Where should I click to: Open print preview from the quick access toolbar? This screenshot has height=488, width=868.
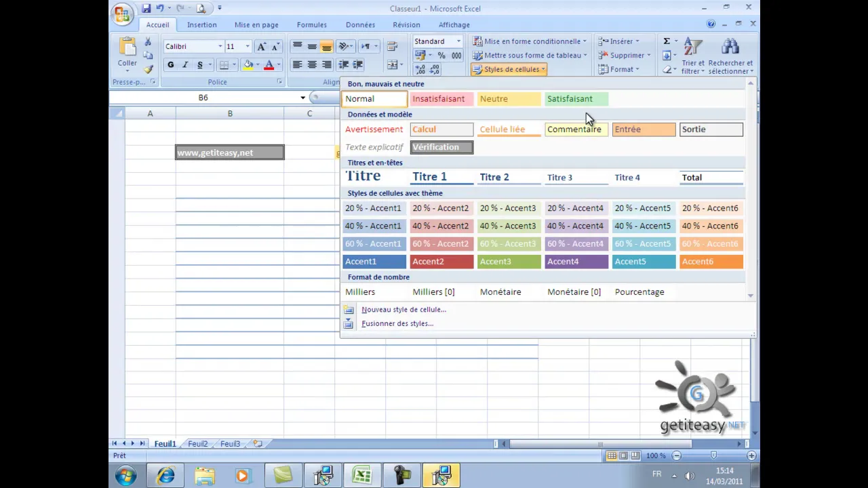201,8
